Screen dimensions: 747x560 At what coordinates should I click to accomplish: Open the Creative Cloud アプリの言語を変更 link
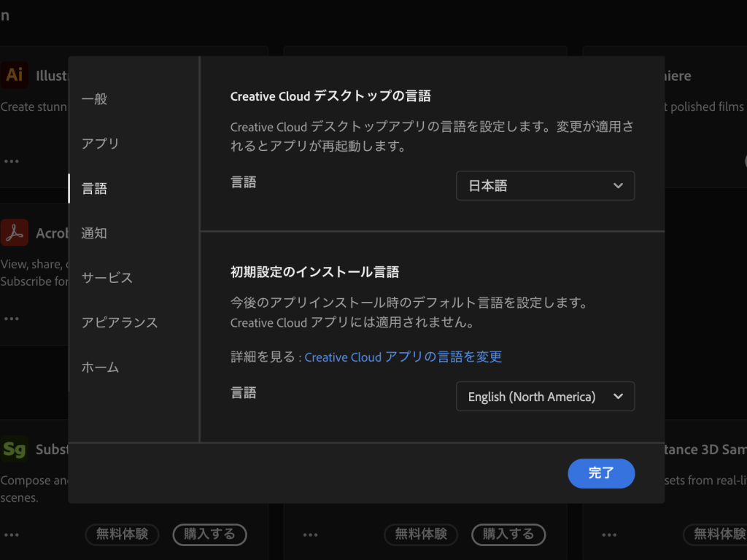click(403, 357)
